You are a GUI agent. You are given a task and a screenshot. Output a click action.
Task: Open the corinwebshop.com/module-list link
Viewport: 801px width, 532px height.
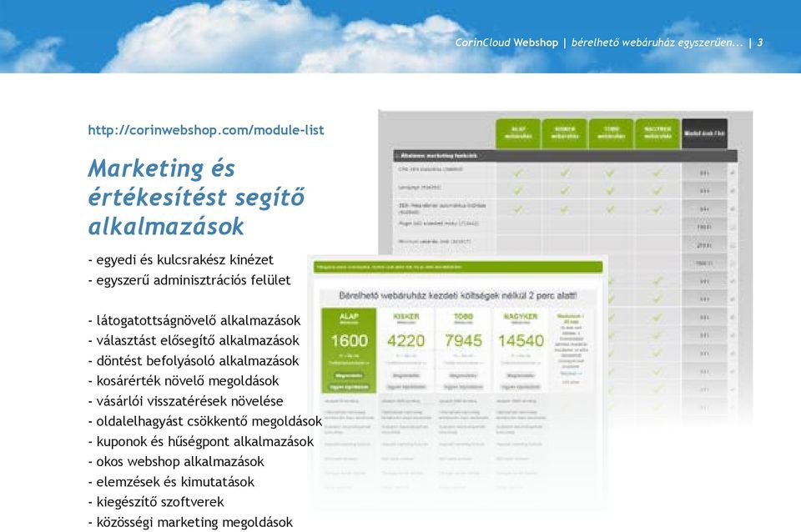[206, 130]
